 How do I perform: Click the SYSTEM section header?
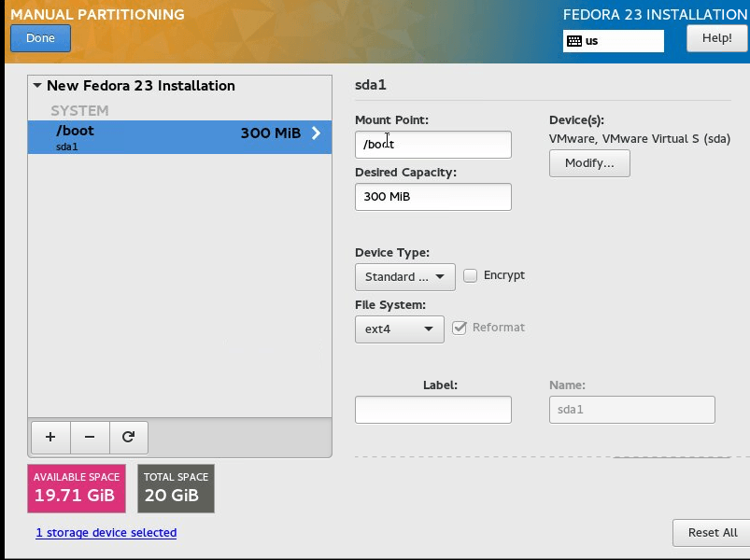[x=80, y=111]
